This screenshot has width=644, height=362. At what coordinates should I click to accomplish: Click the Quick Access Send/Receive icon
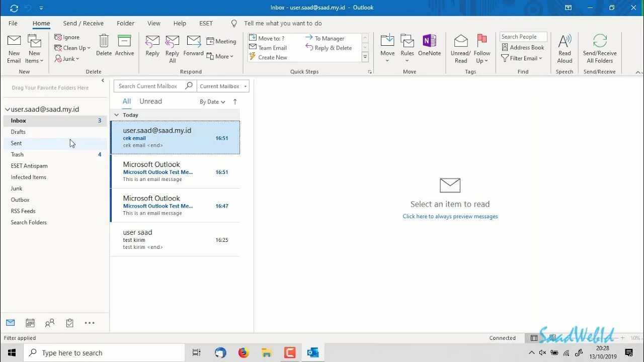(14, 8)
